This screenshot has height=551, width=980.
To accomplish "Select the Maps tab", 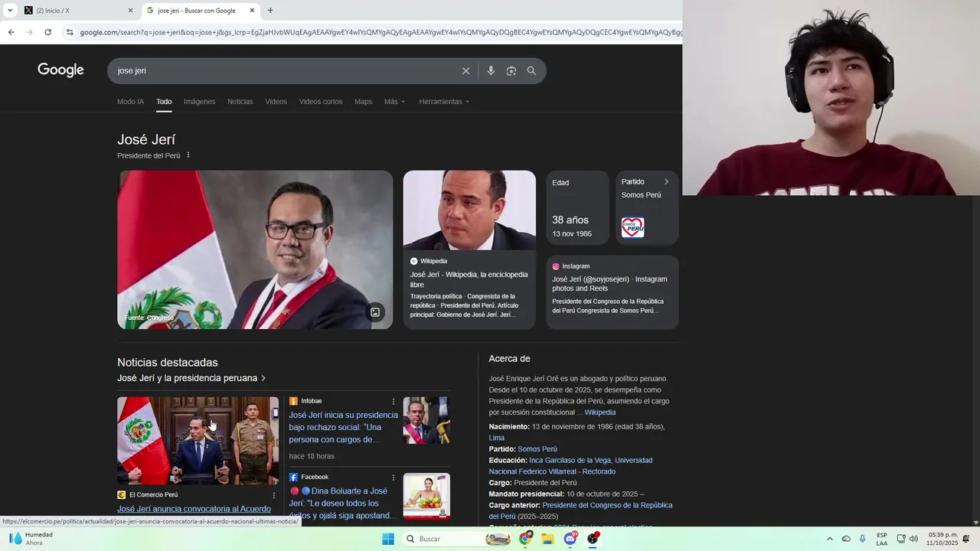I will point(363,102).
